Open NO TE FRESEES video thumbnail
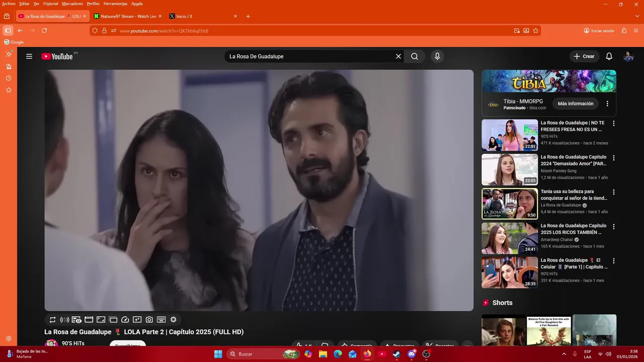644x362 pixels. click(x=510, y=135)
